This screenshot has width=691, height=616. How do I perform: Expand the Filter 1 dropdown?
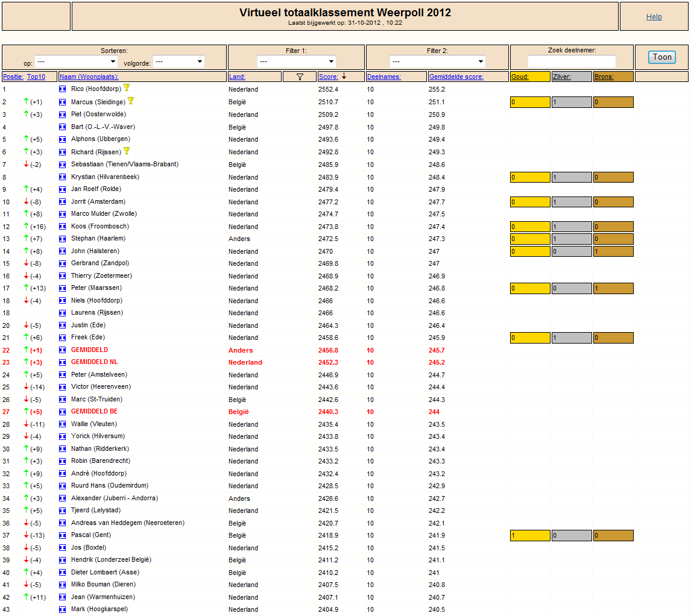coord(296,61)
